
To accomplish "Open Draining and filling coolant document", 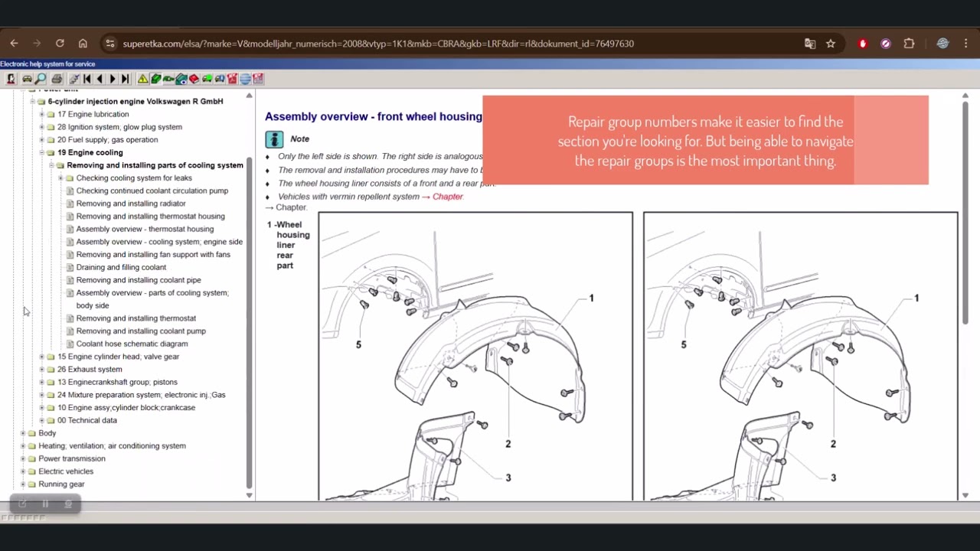I will pos(121,267).
